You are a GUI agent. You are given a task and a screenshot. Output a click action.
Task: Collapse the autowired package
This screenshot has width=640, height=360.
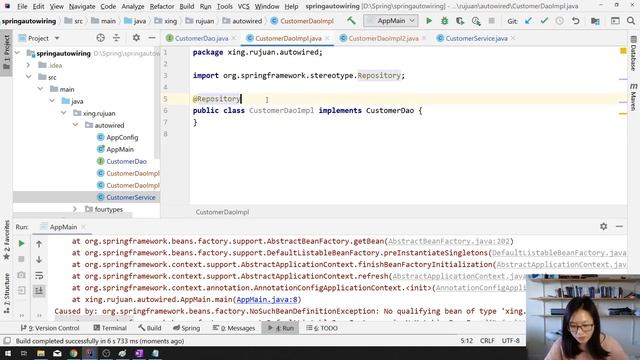(76, 125)
